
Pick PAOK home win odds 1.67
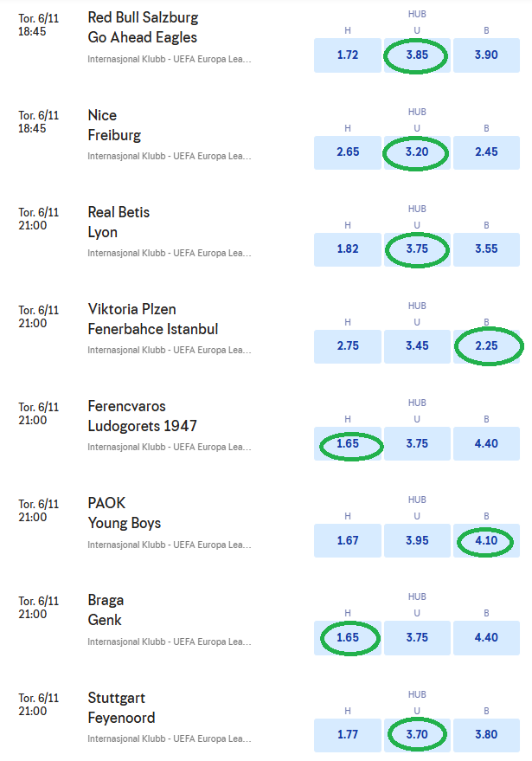pos(348,541)
